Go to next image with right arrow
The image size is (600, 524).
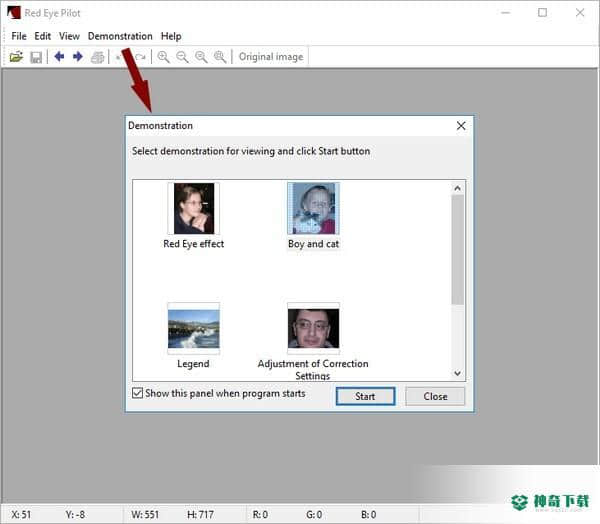(78, 57)
